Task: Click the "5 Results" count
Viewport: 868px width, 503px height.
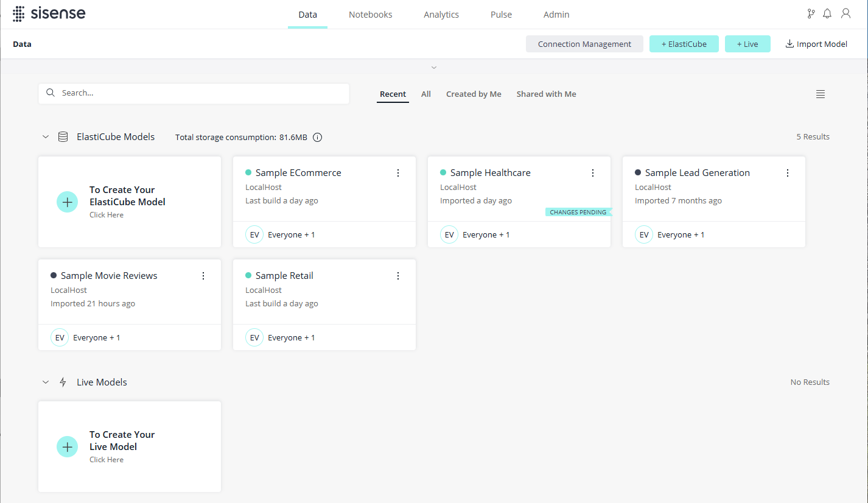Action: [x=813, y=137]
